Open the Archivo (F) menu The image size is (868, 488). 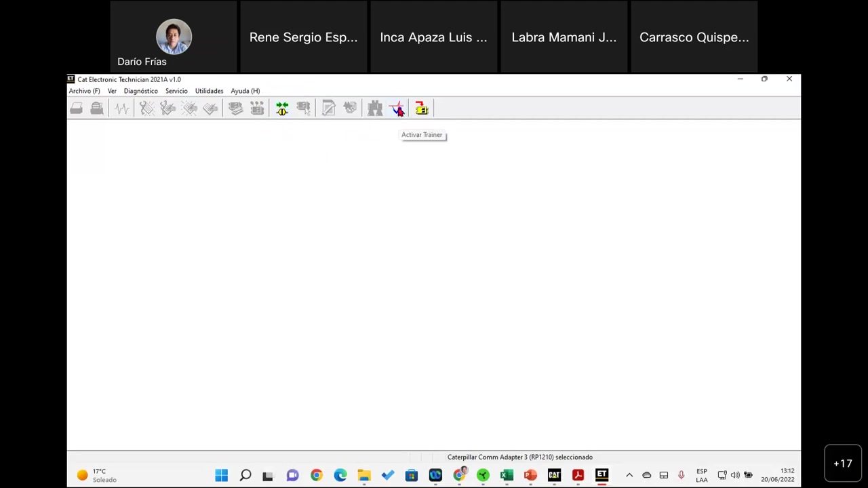83,91
